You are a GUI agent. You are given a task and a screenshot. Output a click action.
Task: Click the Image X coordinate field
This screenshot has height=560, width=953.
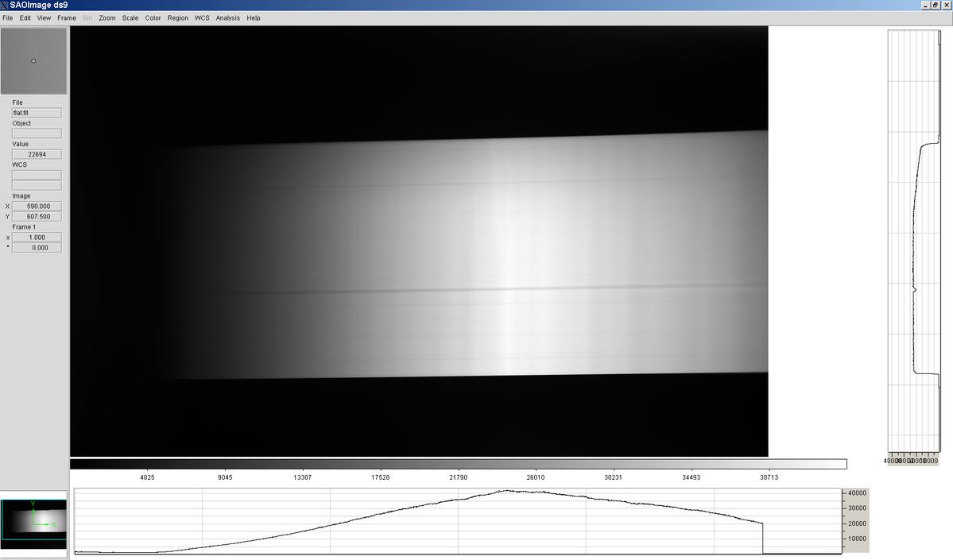click(36, 206)
